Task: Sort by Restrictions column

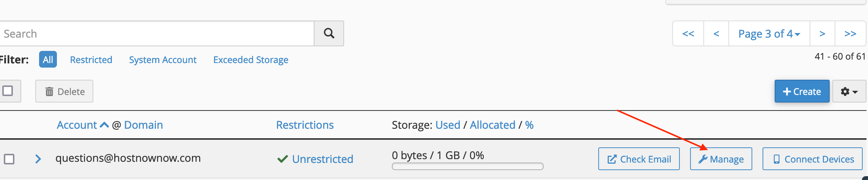Action: pos(305,125)
